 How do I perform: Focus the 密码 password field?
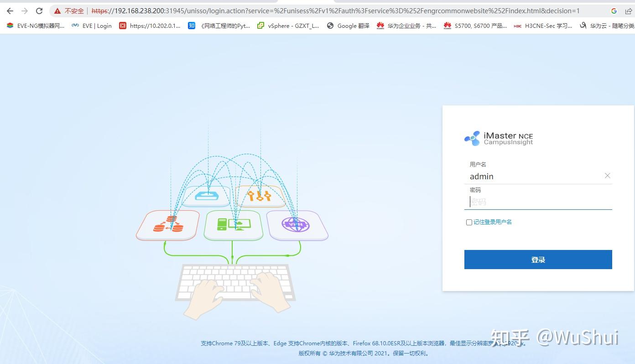538,202
